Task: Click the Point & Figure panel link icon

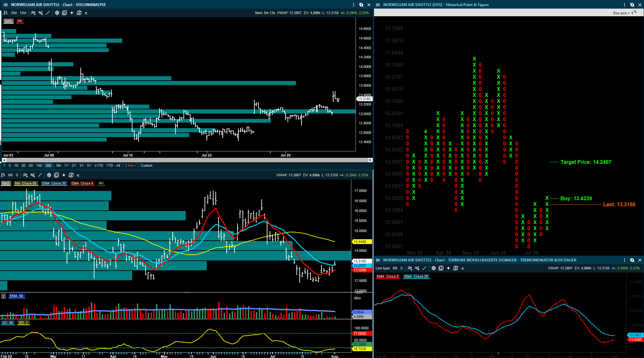Action: [632, 5]
